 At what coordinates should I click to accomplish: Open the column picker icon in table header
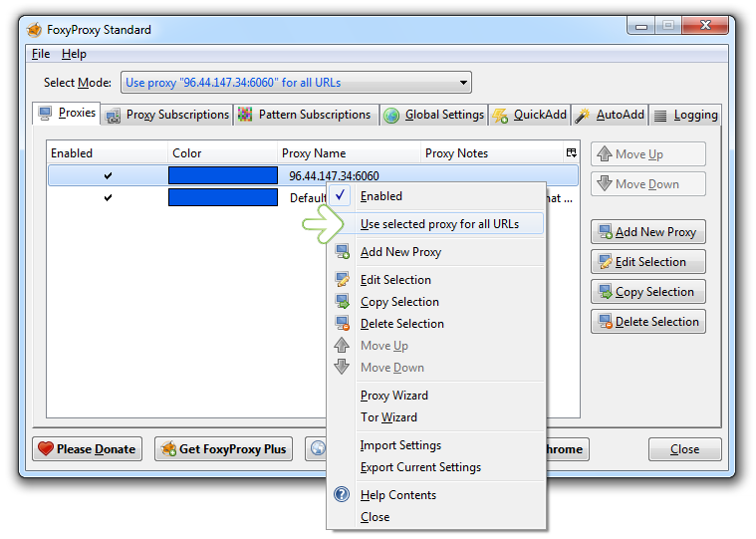coord(572,152)
